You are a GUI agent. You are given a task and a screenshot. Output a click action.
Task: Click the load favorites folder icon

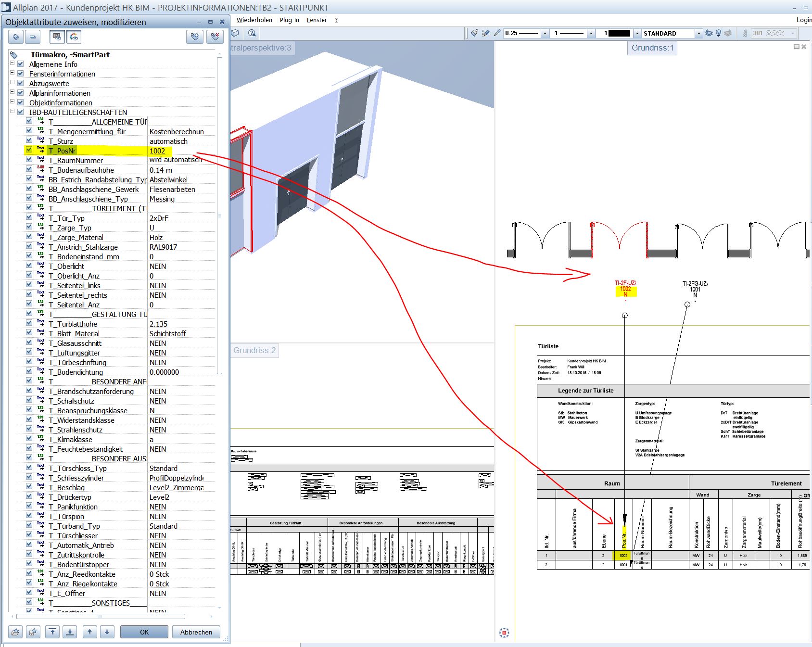tap(16, 632)
